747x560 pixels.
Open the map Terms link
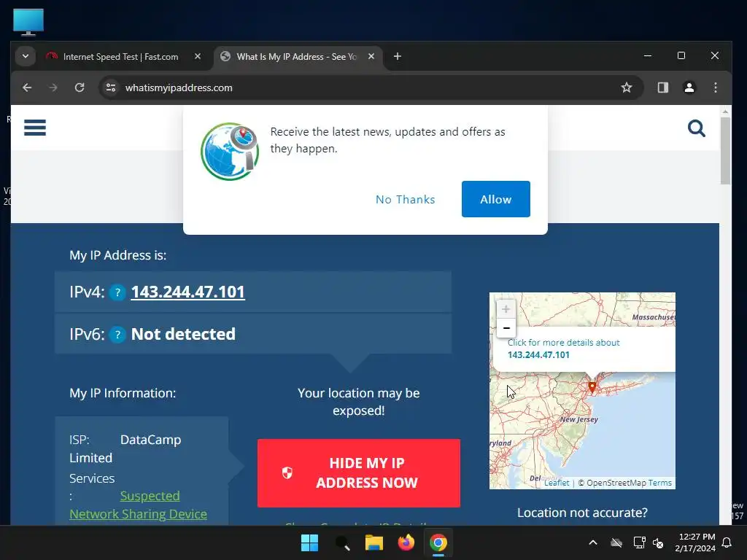(x=659, y=483)
